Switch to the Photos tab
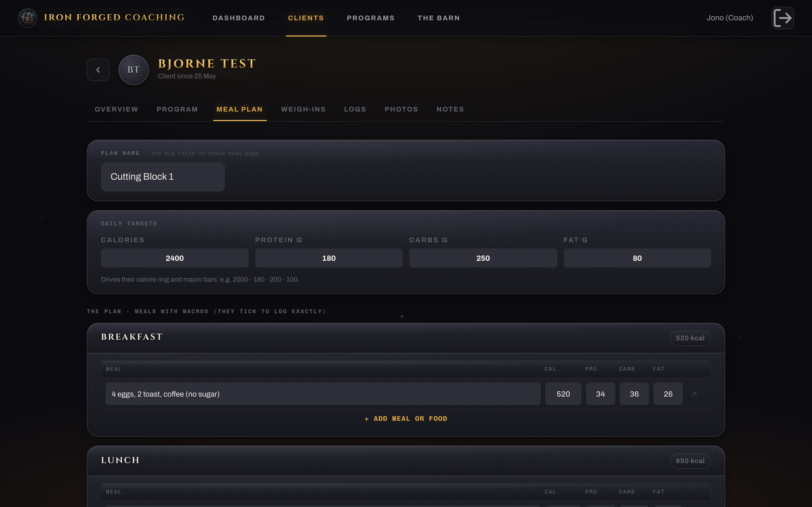 [401, 109]
